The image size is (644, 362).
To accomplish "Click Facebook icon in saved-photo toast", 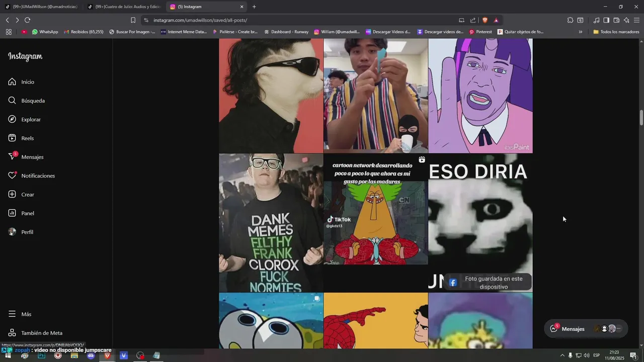I will [x=453, y=283].
